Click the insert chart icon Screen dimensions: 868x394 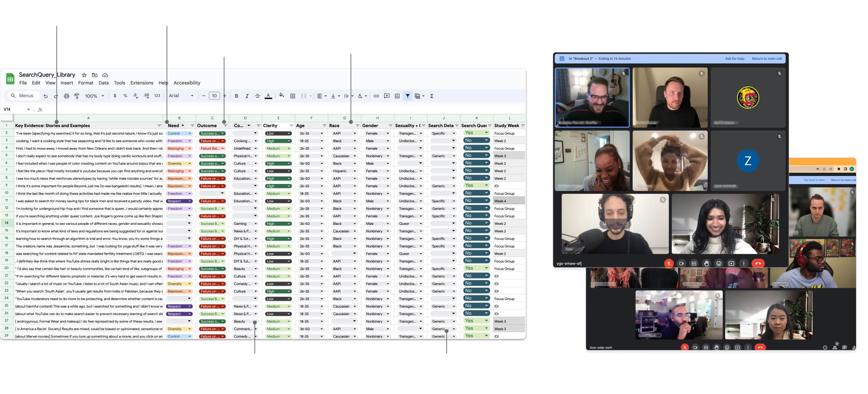tap(397, 96)
